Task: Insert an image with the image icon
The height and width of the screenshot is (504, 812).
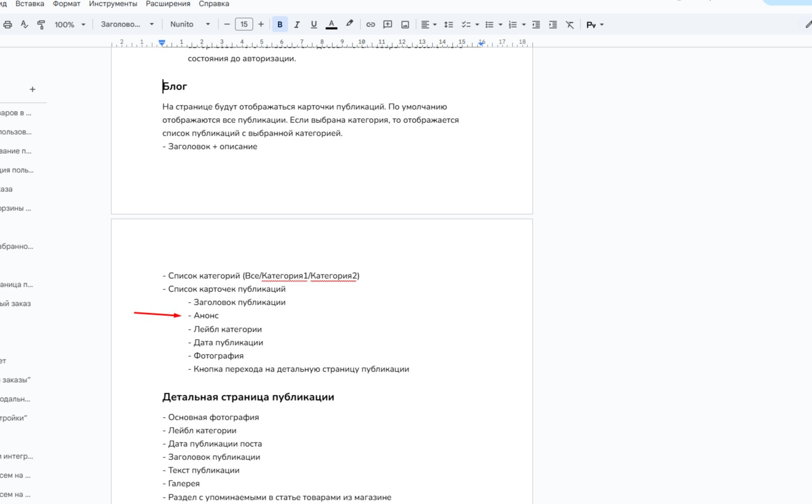Action: tap(404, 24)
